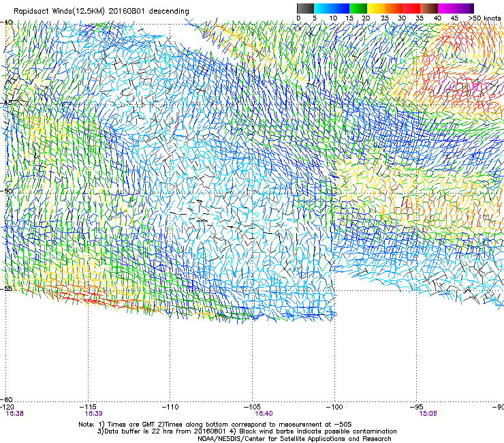Click the cyan 5-10 knots color segment
Image resolution: width=504 pixels, height=443 pixels.
pyautogui.click(x=323, y=8)
